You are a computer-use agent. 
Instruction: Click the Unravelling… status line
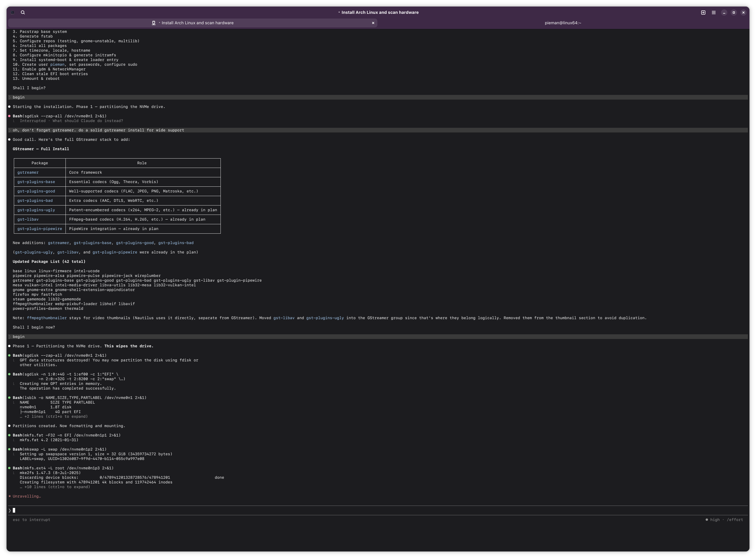[27, 496]
